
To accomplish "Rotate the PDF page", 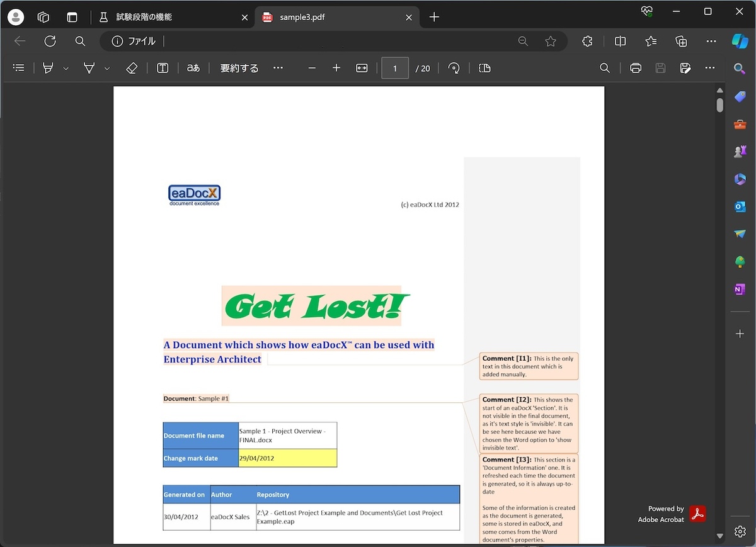I will [x=454, y=68].
